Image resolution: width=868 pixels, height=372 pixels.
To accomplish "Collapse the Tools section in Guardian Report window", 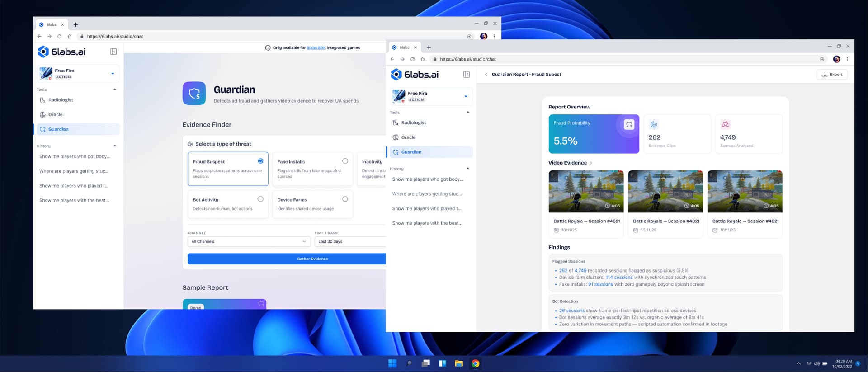I will (x=467, y=112).
